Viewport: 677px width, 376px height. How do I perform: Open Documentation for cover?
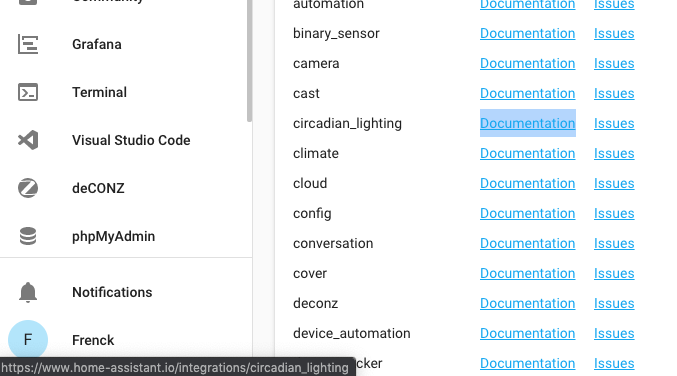pyautogui.click(x=528, y=273)
